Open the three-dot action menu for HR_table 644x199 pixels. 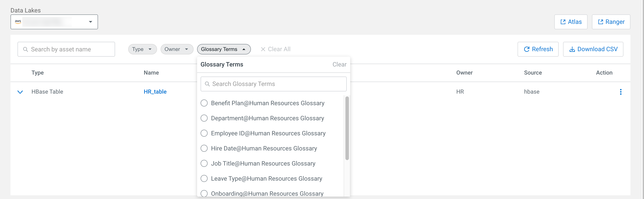[621, 92]
